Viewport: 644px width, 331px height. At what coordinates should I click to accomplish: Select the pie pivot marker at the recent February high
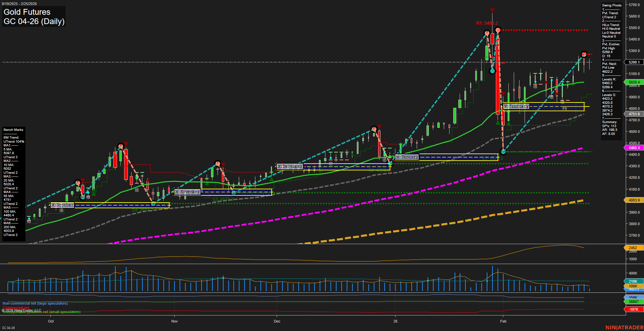point(584,53)
